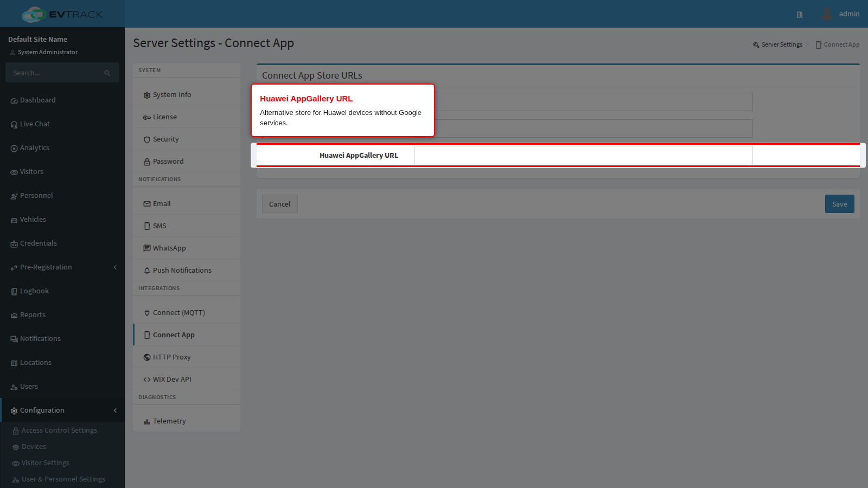Click the Security shield icon
The width and height of the screenshot is (868, 488).
pyautogui.click(x=147, y=139)
